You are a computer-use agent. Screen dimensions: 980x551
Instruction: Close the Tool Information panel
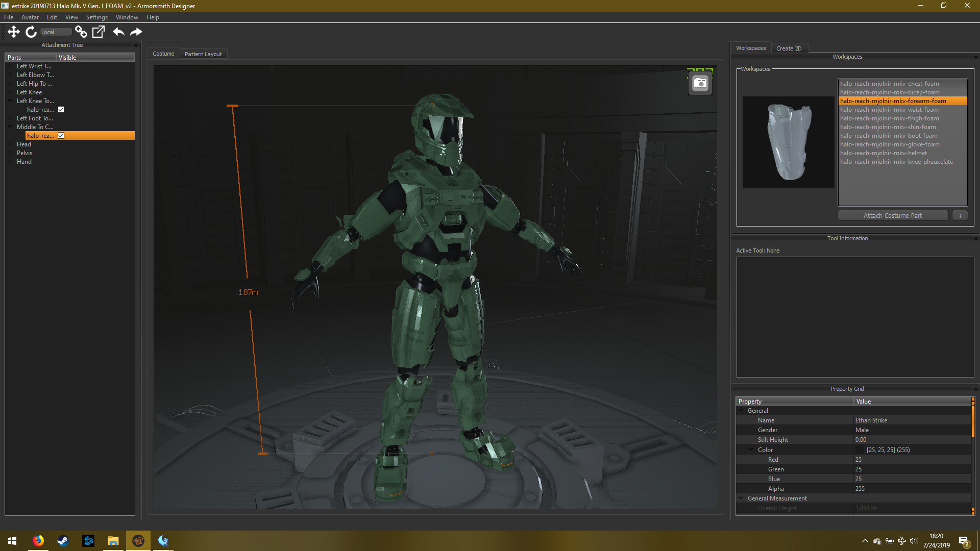pos(975,238)
